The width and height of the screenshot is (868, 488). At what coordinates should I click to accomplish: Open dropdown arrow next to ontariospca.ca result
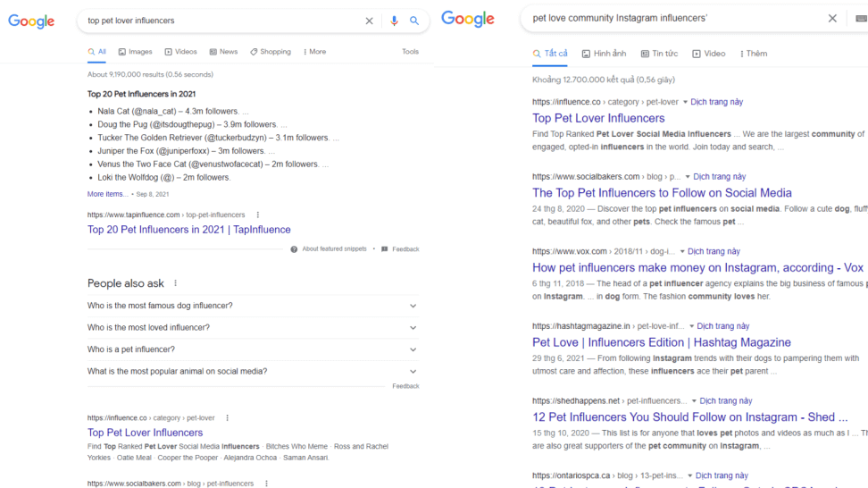tap(689, 475)
